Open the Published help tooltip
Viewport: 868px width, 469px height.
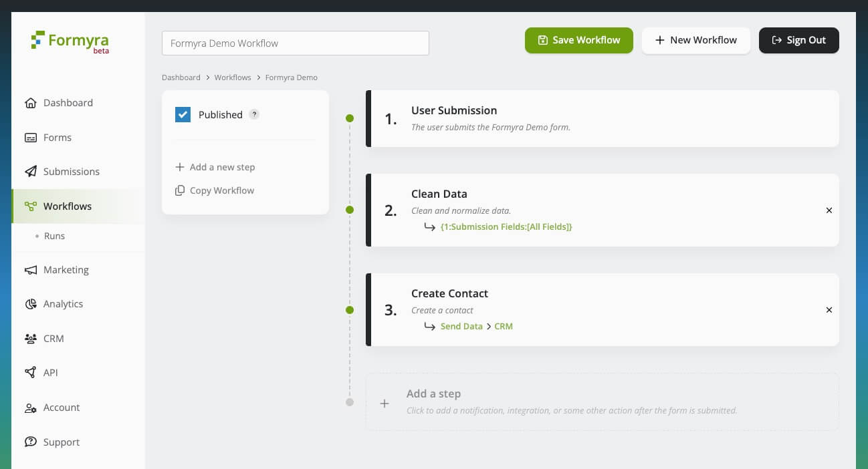(x=254, y=114)
